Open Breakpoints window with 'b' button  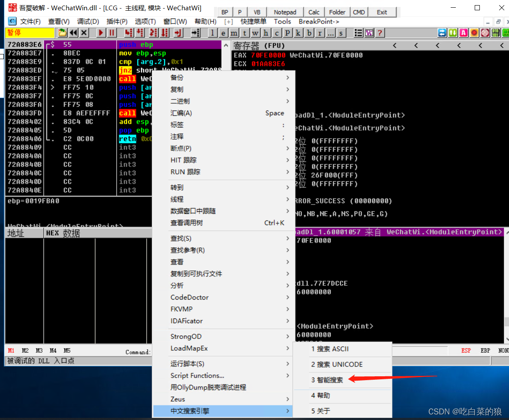coord(309,33)
